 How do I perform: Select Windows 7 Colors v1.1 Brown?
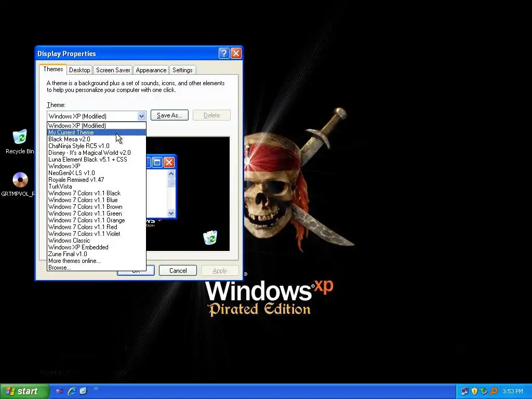point(96,207)
